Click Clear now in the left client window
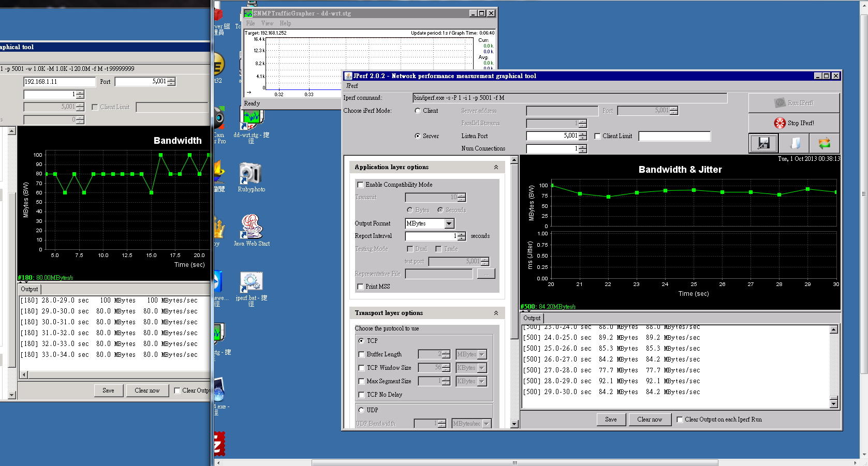Screen dimensions: 868x466 click(147, 390)
